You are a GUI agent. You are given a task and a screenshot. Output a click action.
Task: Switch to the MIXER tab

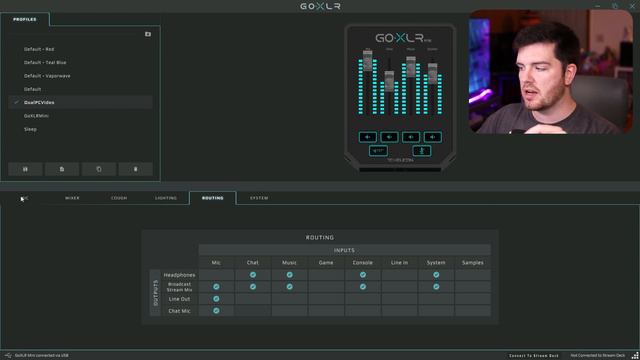coord(72,198)
